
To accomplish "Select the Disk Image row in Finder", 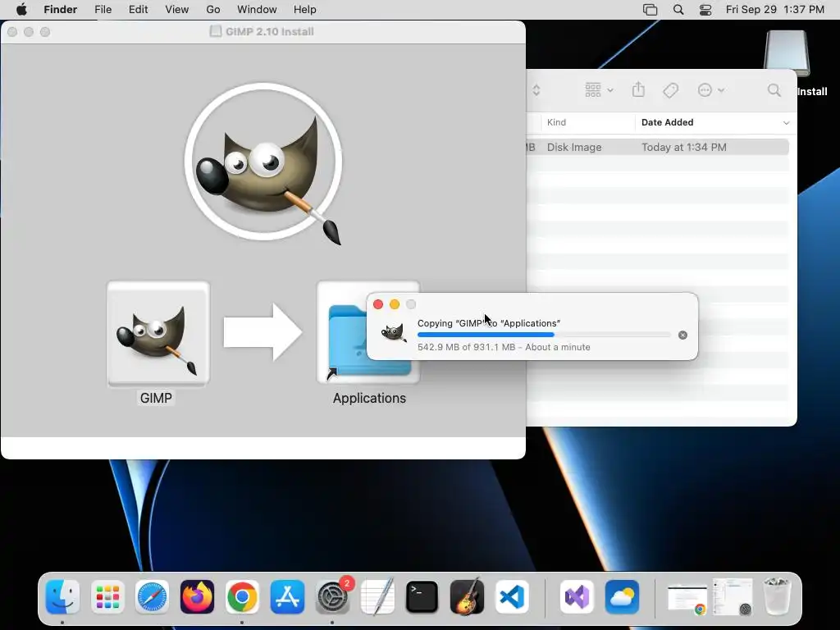I will tap(657, 147).
